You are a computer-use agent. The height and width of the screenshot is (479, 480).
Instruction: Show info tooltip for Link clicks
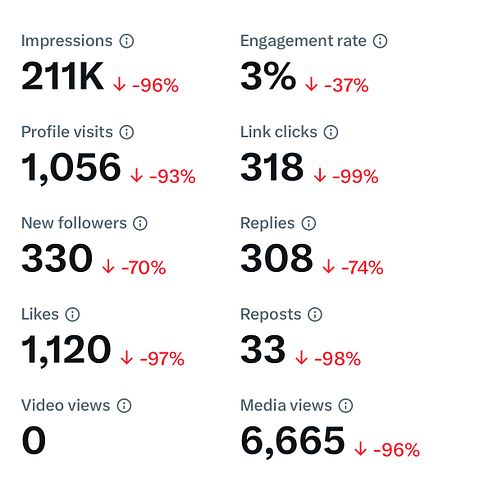click(331, 132)
